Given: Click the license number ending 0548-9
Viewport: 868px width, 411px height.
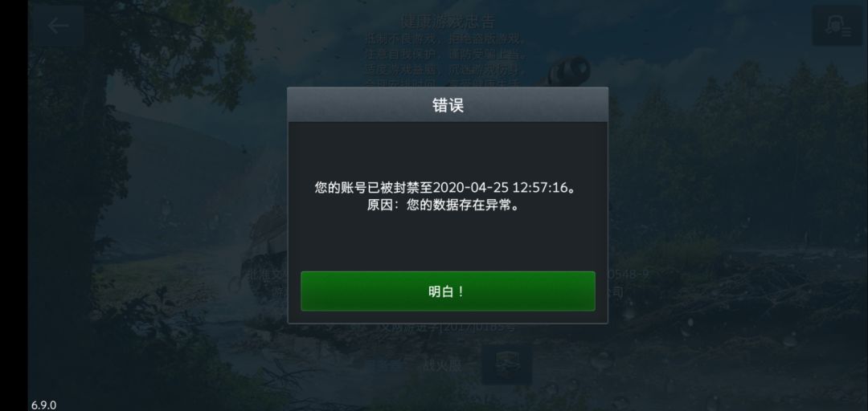Looking at the screenshot, I should coord(628,274).
